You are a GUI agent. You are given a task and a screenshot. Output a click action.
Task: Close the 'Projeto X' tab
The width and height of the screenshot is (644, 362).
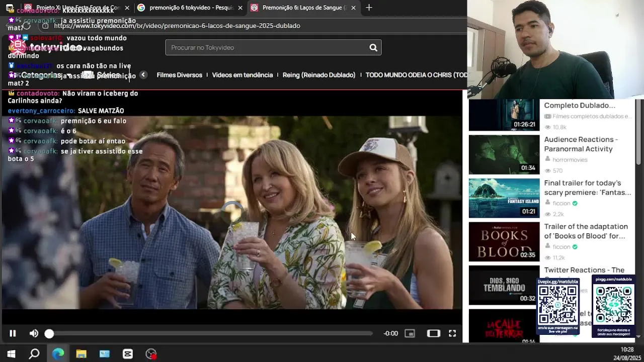(x=127, y=8)
